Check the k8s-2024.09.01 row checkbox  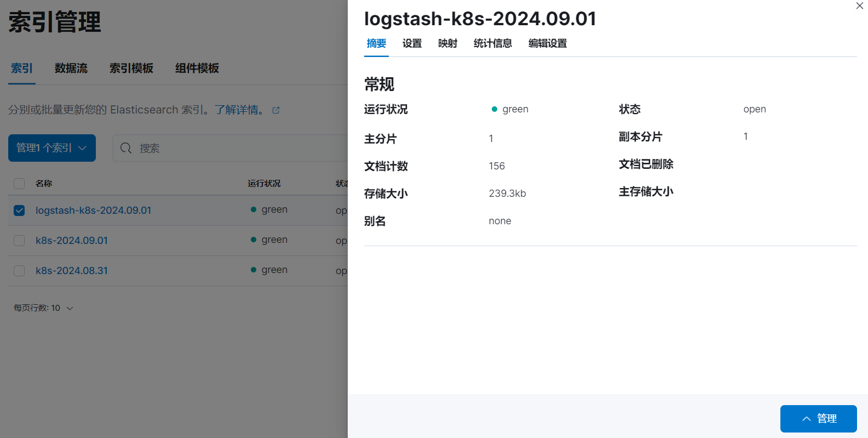click(x=19, y=241)
